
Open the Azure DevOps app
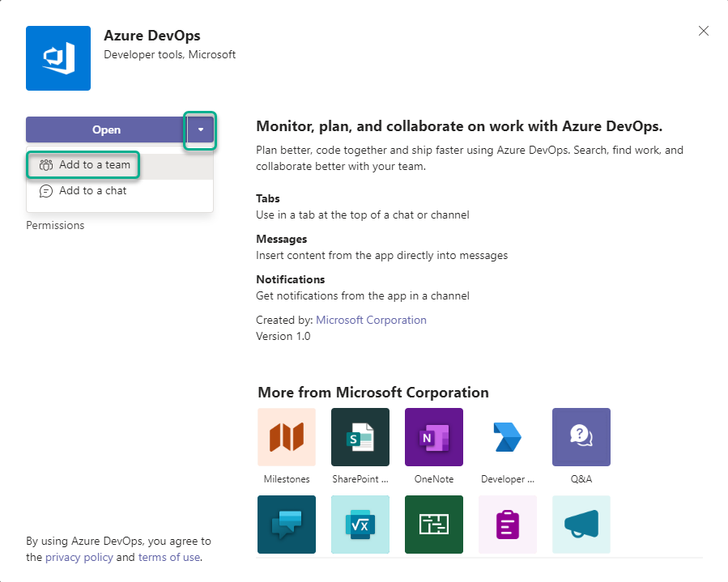(106, 130)
